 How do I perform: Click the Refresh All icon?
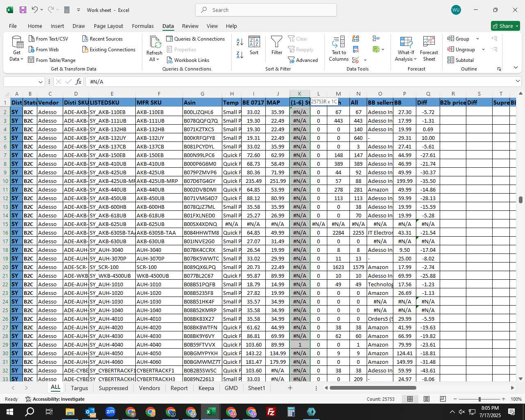(x=155, y=42)
